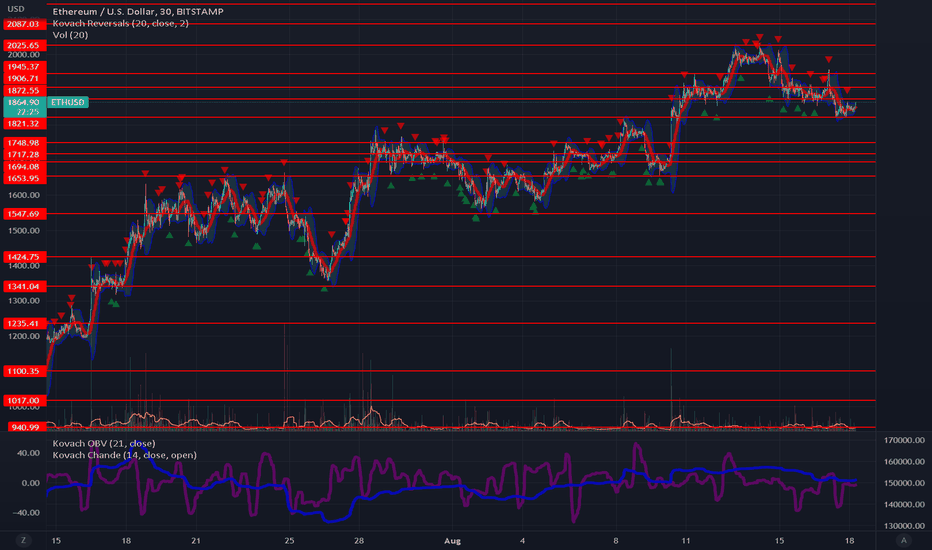
Task: Click the 1600.00 price axis tick
Action: (24, 195)
